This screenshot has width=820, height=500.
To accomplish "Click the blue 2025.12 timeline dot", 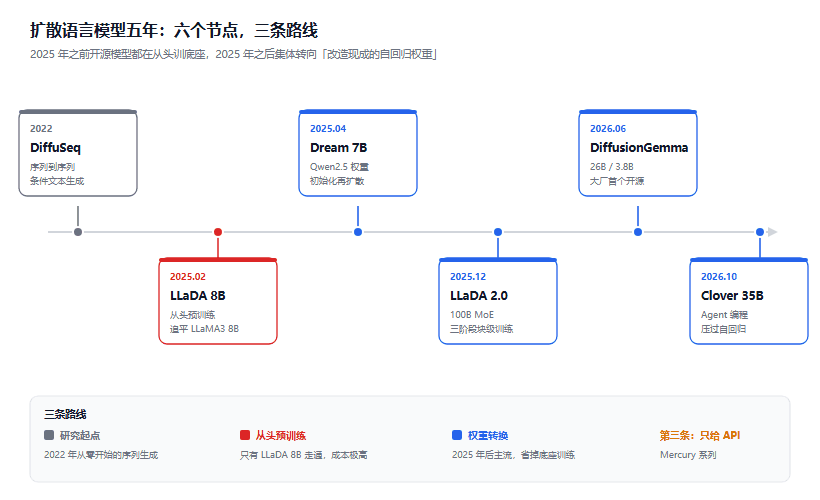I will pyautogui.click(x=498, y=232).
